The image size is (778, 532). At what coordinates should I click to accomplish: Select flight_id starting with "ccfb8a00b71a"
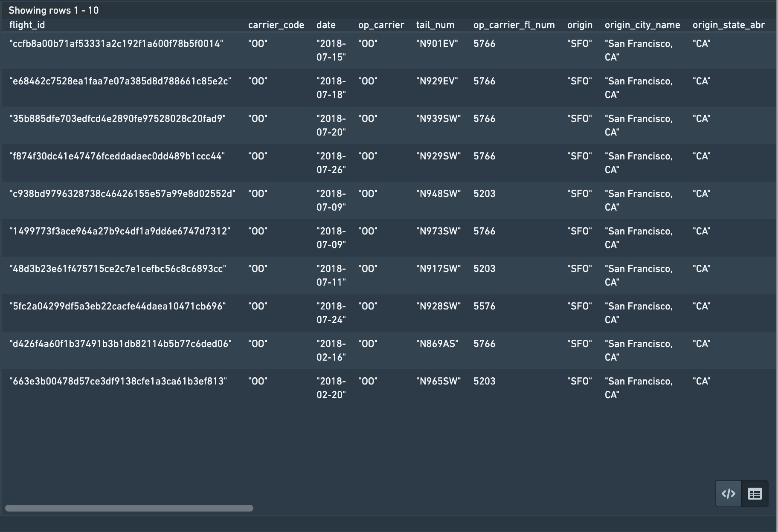pos(116,44)
